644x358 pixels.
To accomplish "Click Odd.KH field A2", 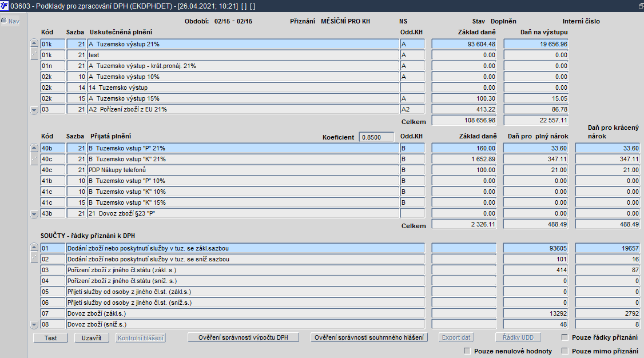I will 412,109.
